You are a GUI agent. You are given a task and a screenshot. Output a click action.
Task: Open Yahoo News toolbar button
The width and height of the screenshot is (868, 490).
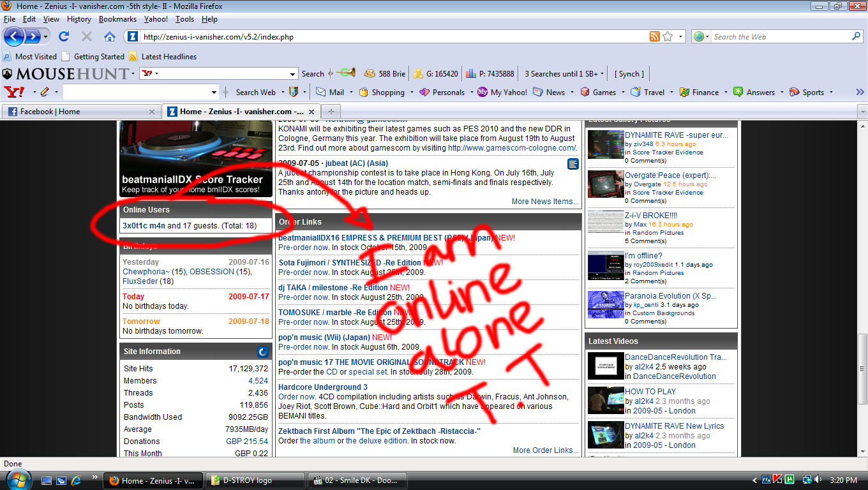[549, 92]
